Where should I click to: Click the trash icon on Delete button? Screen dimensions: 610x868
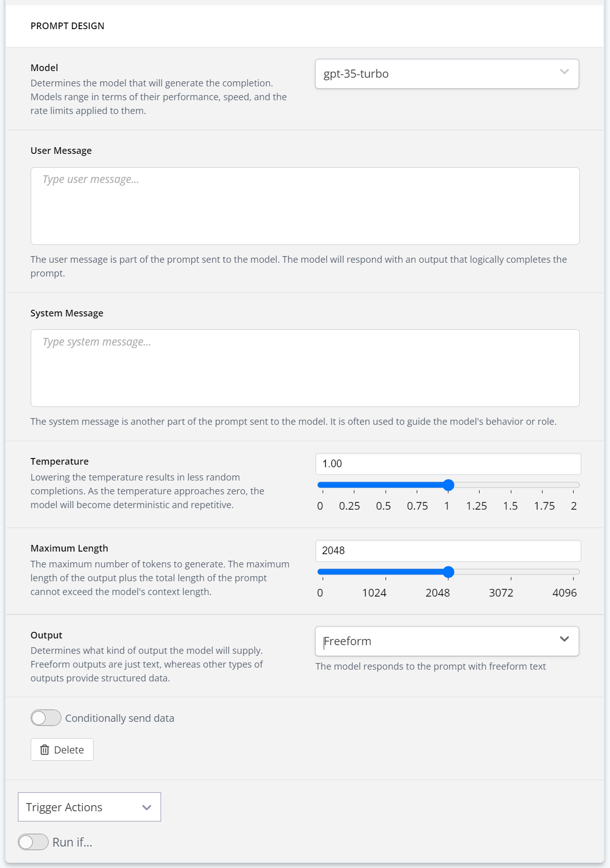[x=45, y=750]
